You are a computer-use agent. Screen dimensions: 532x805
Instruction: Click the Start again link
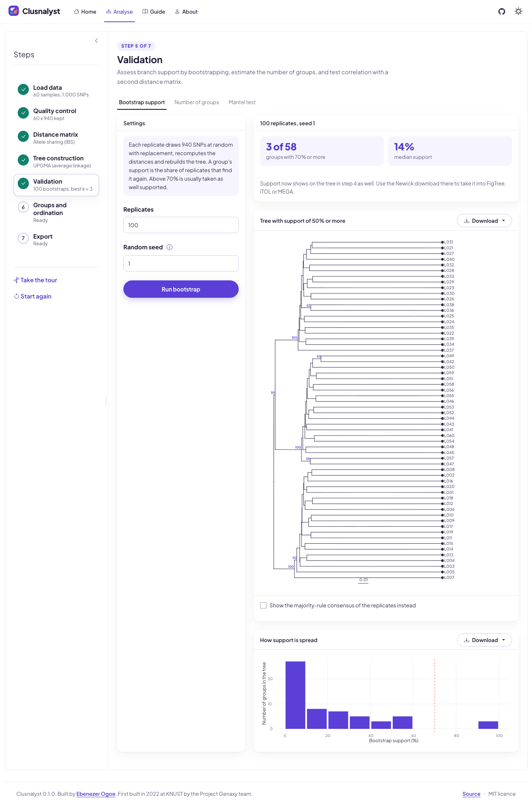[x=36, y=296]
